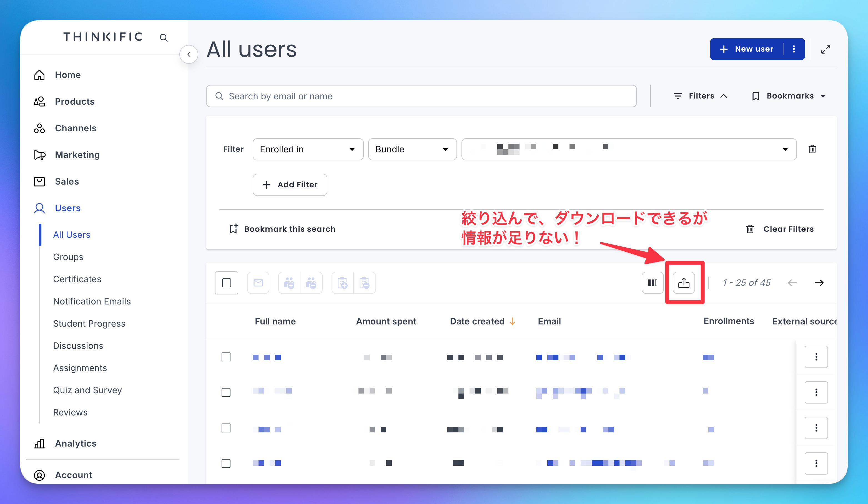The width and height of the screenshot is (868, 504).
Task: Open the column chooser icon
Action: [x=652, y=283]
